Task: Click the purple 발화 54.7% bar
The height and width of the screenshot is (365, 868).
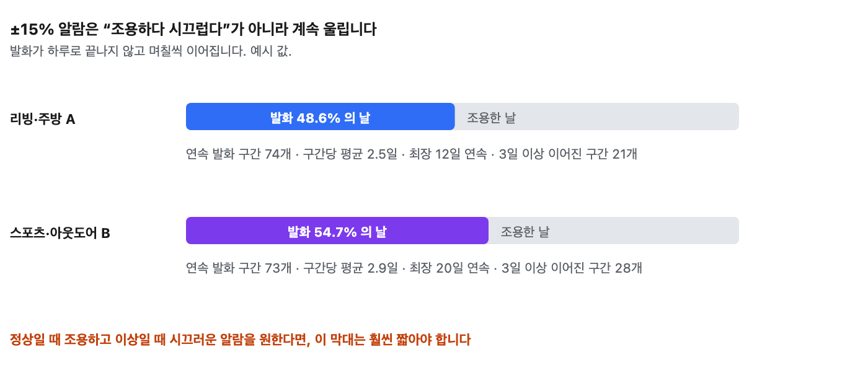Action: (x=337, y=231)
